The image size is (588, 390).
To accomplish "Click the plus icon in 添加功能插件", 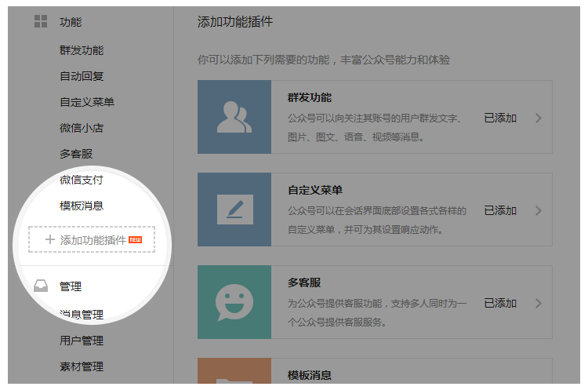I will point(50,240).
